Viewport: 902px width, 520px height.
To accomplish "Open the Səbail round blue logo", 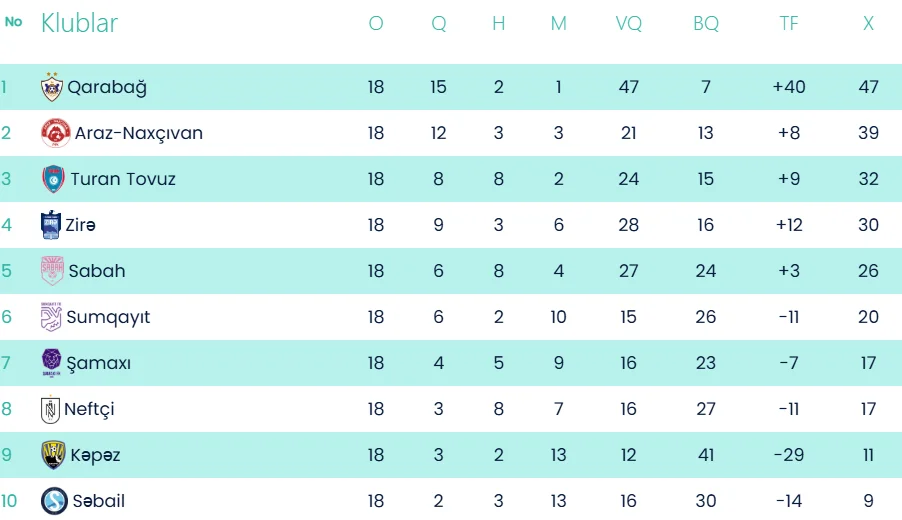I will (55, 501).
